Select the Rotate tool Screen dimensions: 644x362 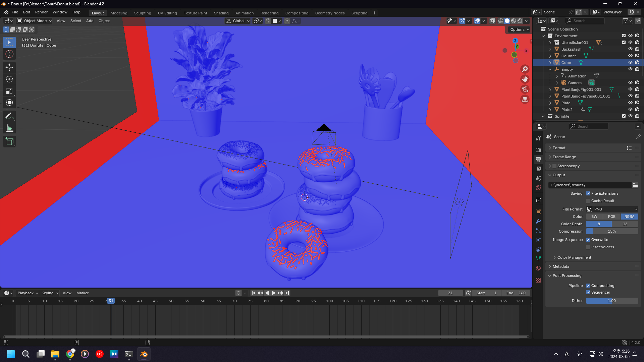[x=9, y=79]
